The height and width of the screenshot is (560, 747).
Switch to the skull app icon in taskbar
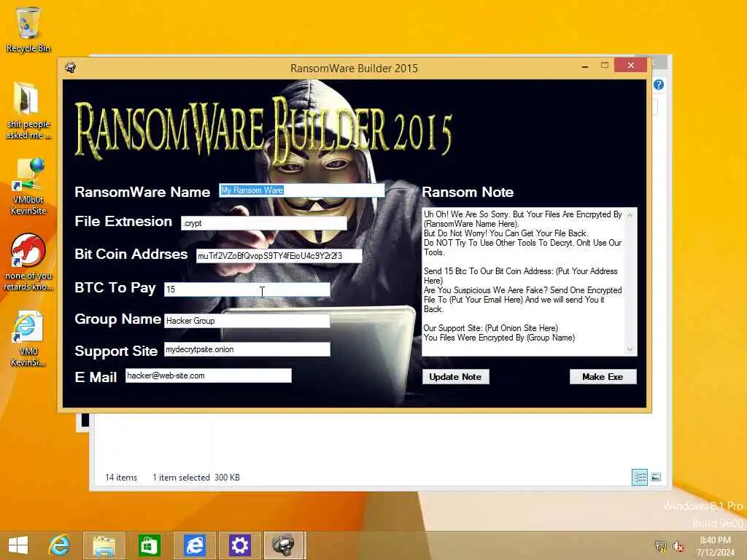click(x=283, y=545)
